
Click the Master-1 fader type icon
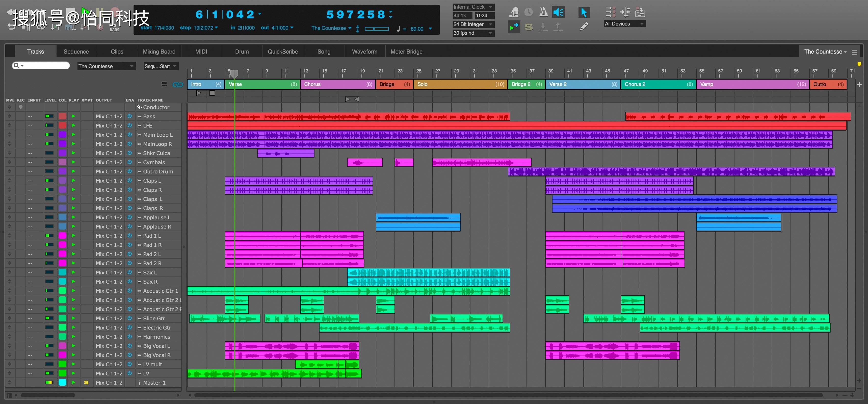(139, 383)
